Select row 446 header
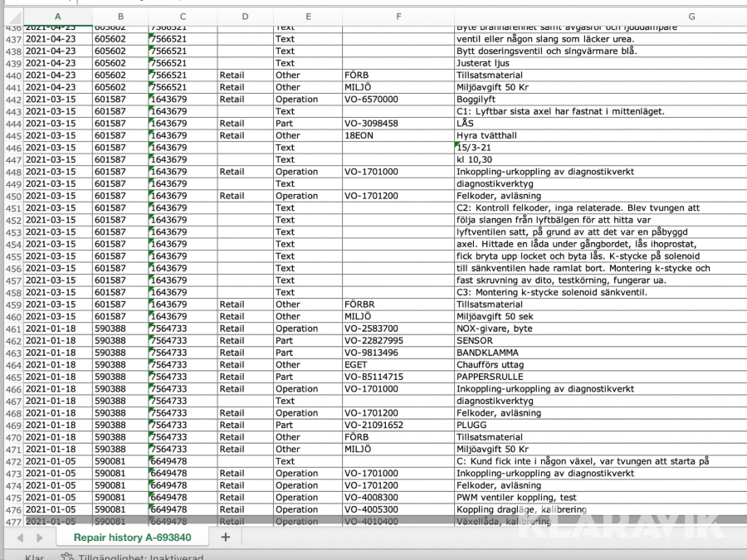747x560 pixels. pyautogui.click(x=12, y=148)
